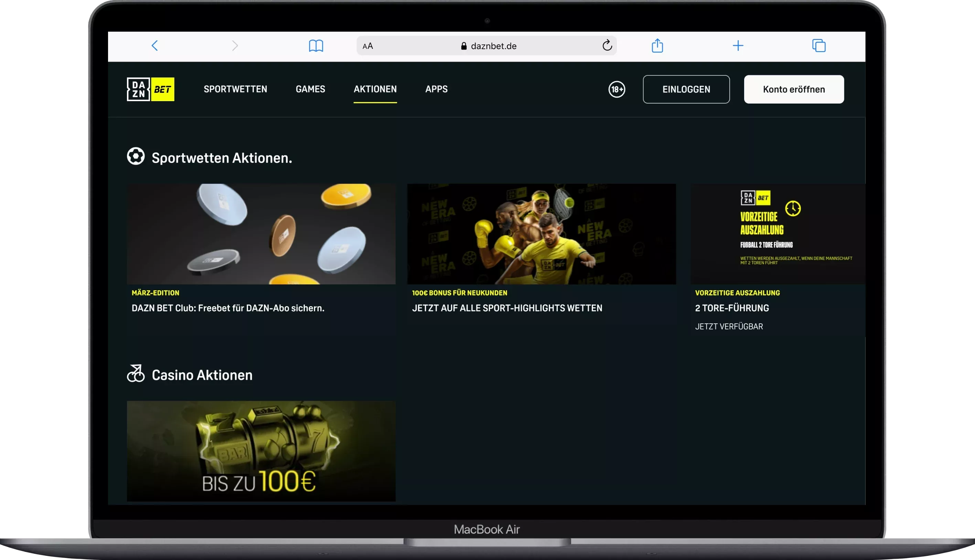The height and width of the screenshot is (560, 975).
Task: Open Safari bookmarks sidebar icon
Action: pos(315,46)
